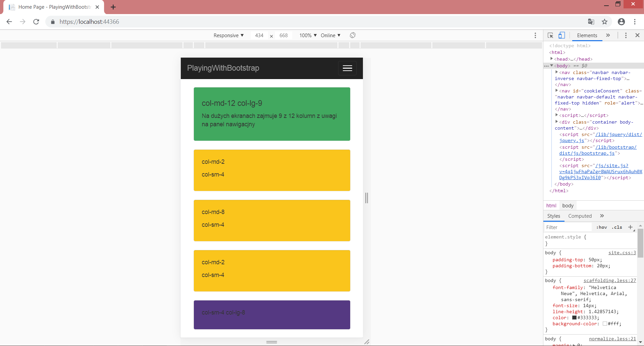This screenshot has height=346, width=644.
Task: Grab the viewport bottom resize handle
Action: [272, 342]
